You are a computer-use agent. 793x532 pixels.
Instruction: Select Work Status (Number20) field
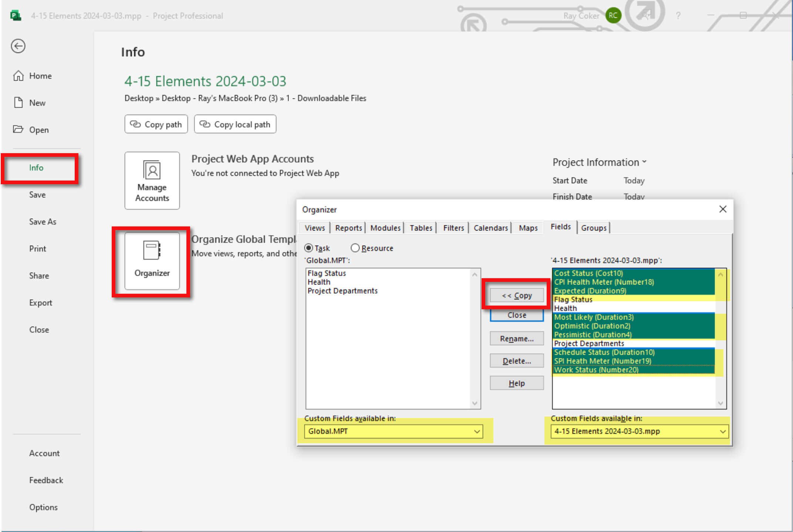634,370
